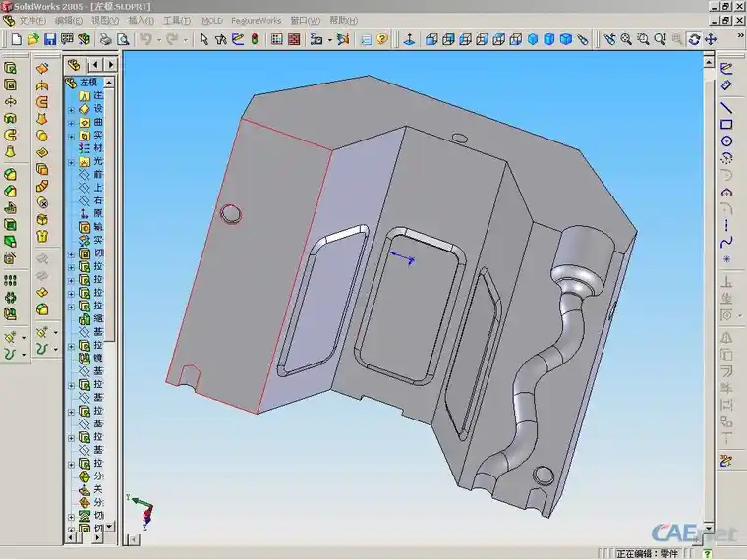Open the 视图(V) menu
The height and width of the screenshot is (560, 747).
tap(105, 21)
